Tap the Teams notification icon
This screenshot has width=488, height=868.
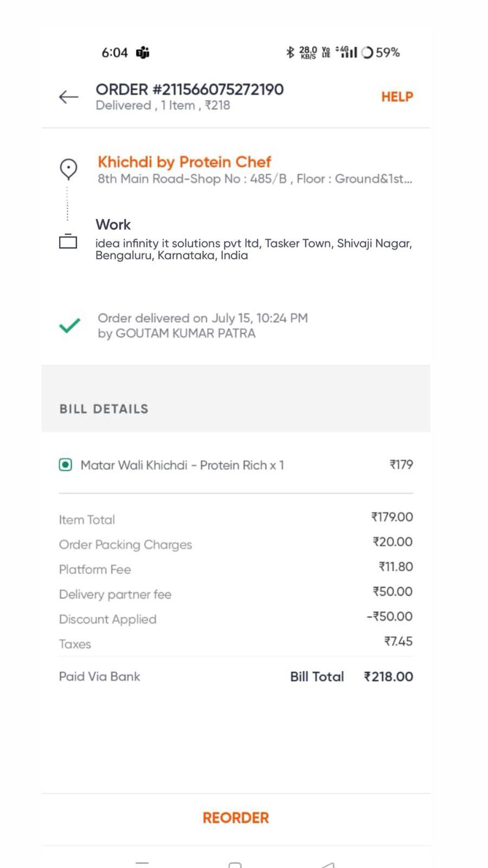(x=143, y=53)
